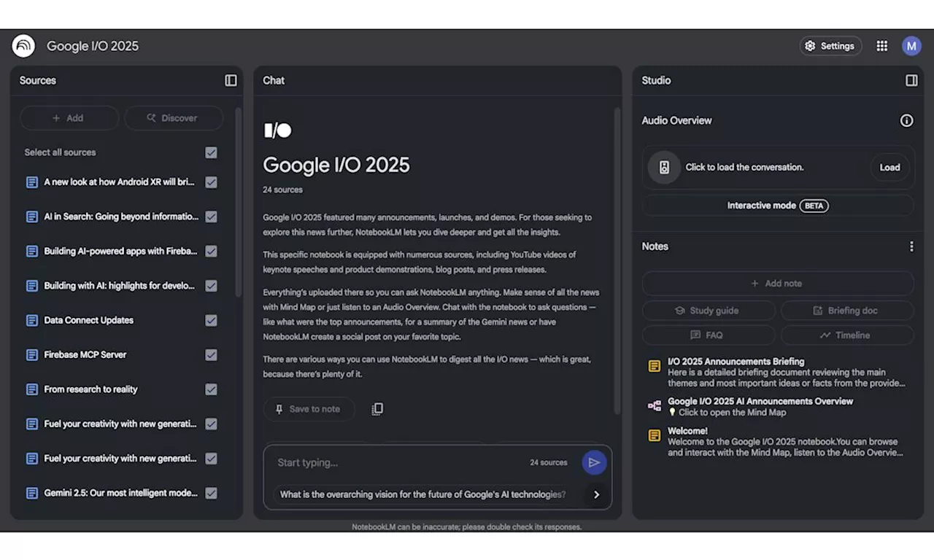934x560 pixels.
Task: Select the suggested question about Google's AI vision
Action: 423,494
